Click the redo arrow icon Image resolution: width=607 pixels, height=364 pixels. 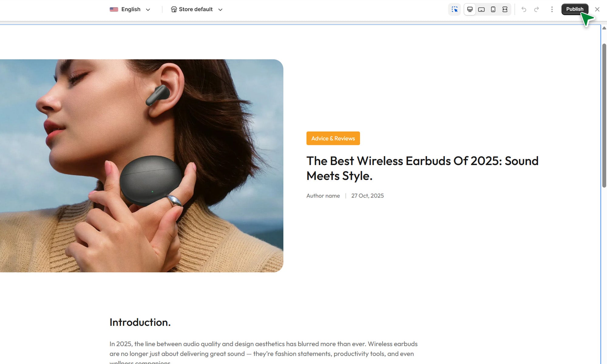[x=537, y=9]
